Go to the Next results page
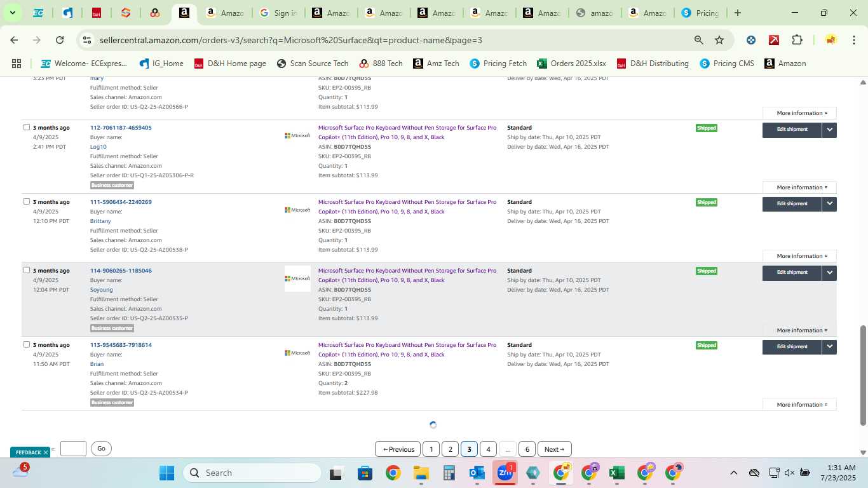This screenshot has height=488, width=868. [x=554, y=449]
